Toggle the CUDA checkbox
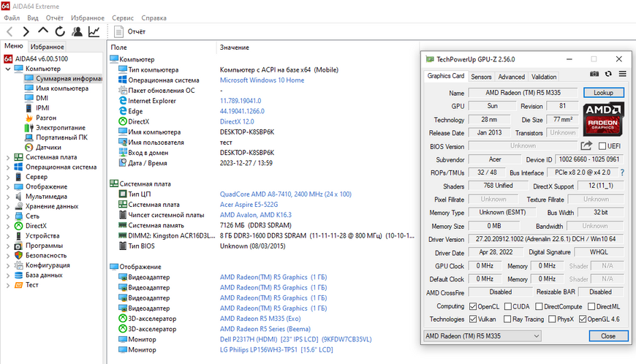The image size is (636, 364). [x=508, y=306]
